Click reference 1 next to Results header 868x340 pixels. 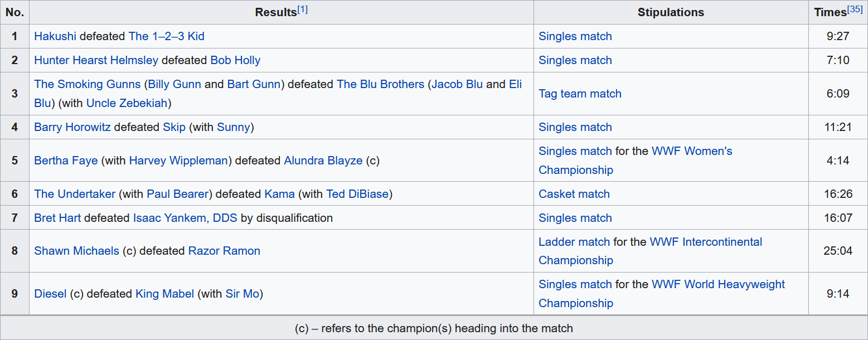(x=302, y=9)
